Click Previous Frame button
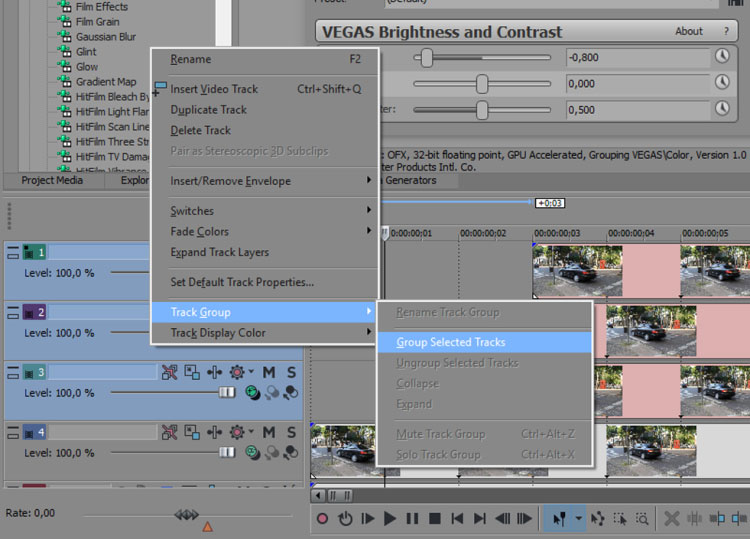 point(502,518)
